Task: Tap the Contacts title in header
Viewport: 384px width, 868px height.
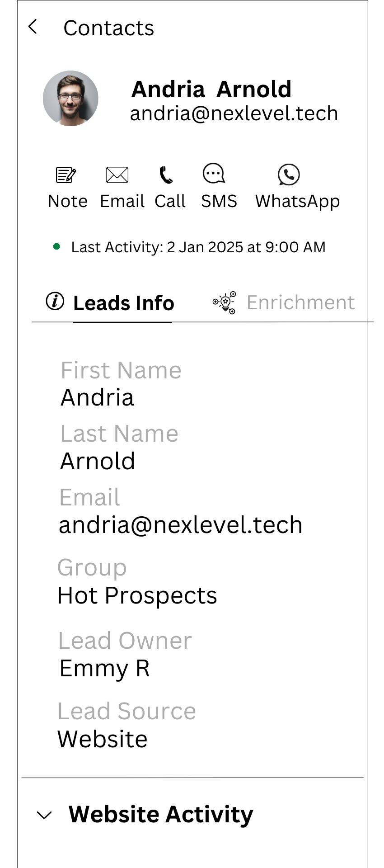Action: pyautogui.click(x=109, y=28)
